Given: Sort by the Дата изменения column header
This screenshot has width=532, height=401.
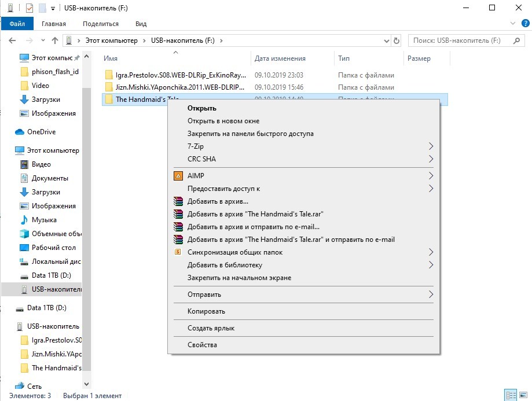Looking at the screenshot, I should pyautogui.click(x=280, y=58).
